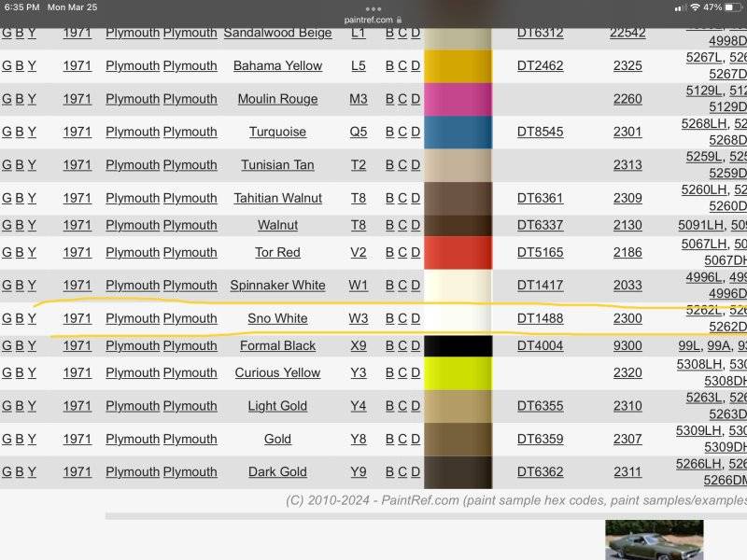Open the Bahama Yellow color name link
Viewport: 747px width, 560px height.
277,65
